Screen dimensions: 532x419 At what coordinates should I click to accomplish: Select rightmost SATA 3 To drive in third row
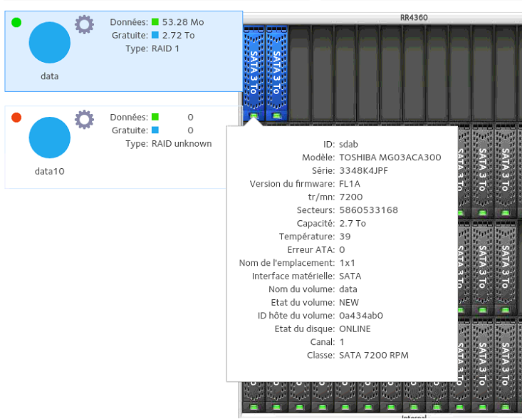(x=505, y=267)
